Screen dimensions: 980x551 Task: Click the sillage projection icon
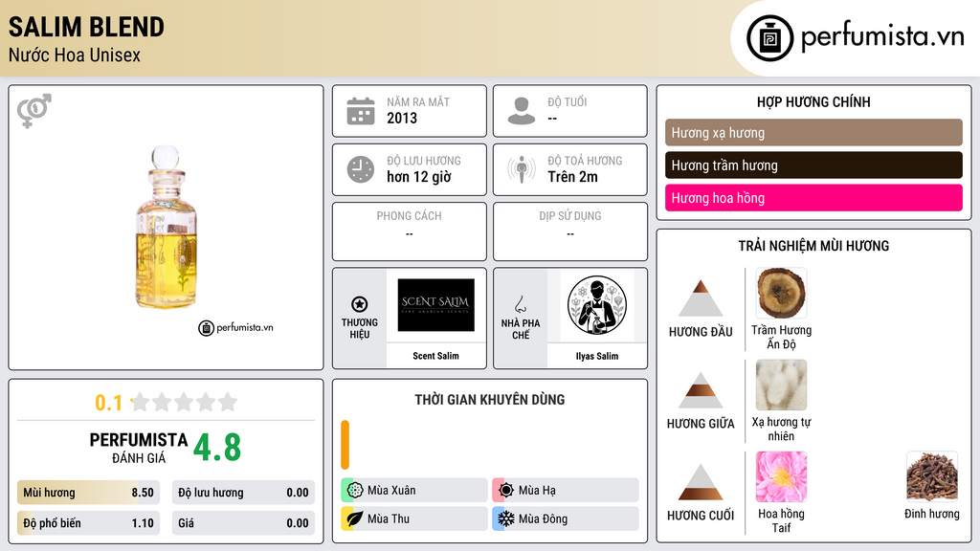click(522, 169)
